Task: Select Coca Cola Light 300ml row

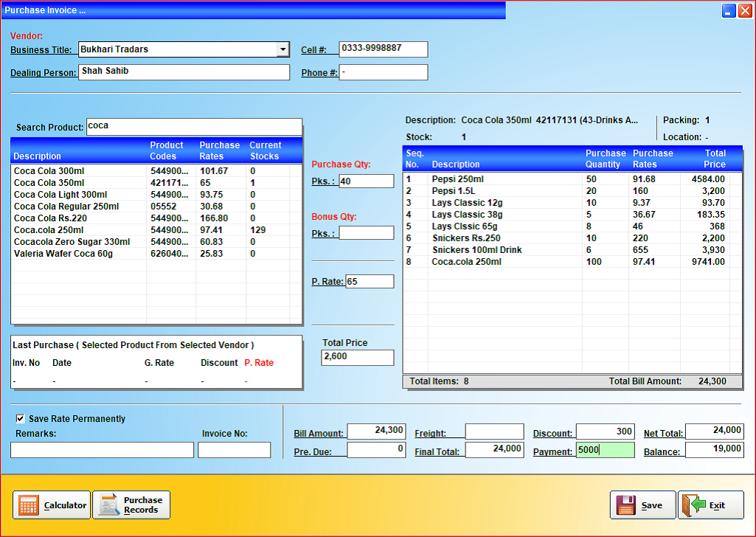Action: coord(156,194)
